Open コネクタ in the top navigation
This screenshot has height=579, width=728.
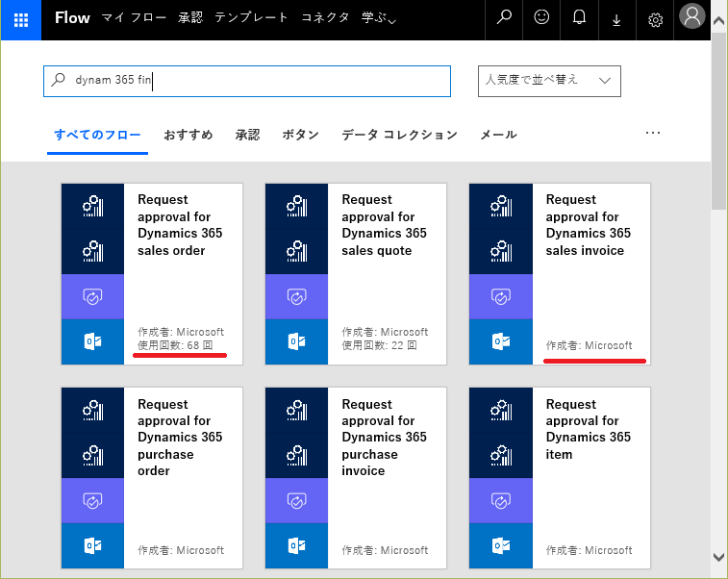tap(325, 17)
